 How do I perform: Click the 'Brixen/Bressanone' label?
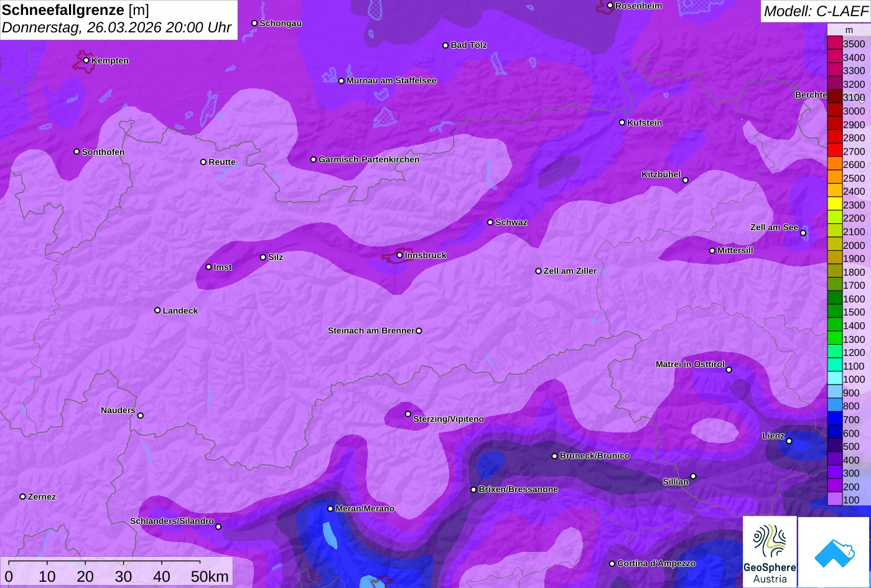pos(518,490)
